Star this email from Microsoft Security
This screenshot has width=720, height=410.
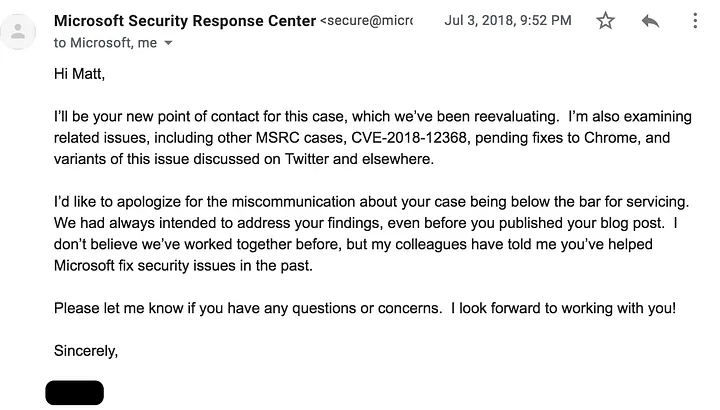pyautogui.click(x=605, y=21)
